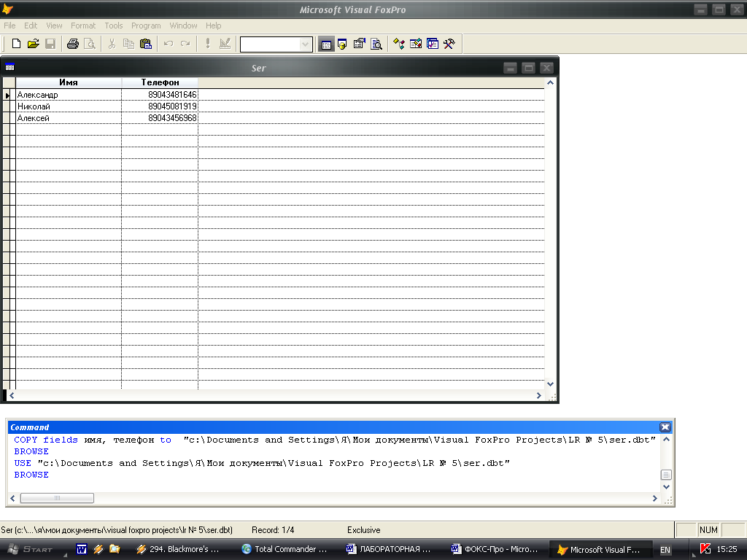
Task: Click the Ser window down scroll arrow
Action: tap(550, 384)
